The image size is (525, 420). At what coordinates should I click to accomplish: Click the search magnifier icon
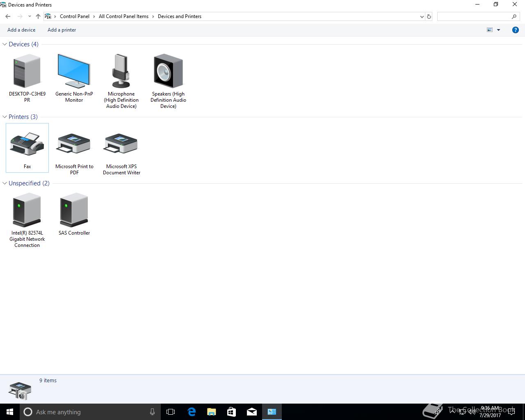514,16
